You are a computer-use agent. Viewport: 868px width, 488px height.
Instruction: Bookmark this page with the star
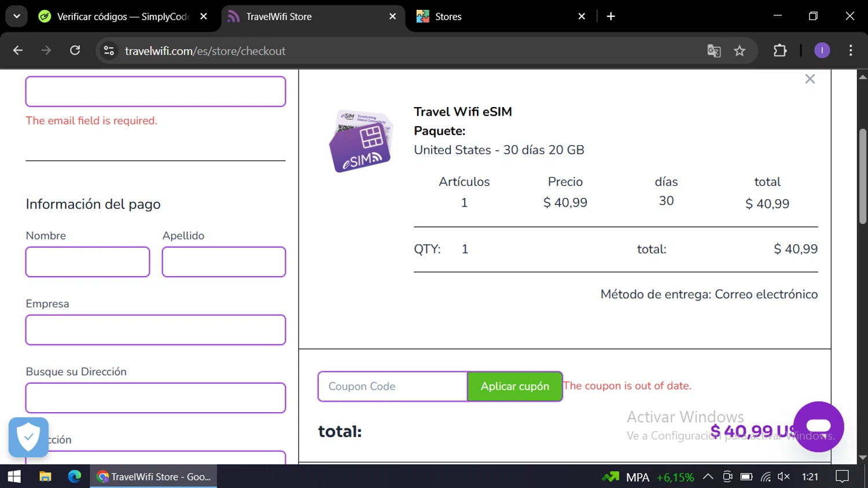pyautogui.click(x=740, y=51)
